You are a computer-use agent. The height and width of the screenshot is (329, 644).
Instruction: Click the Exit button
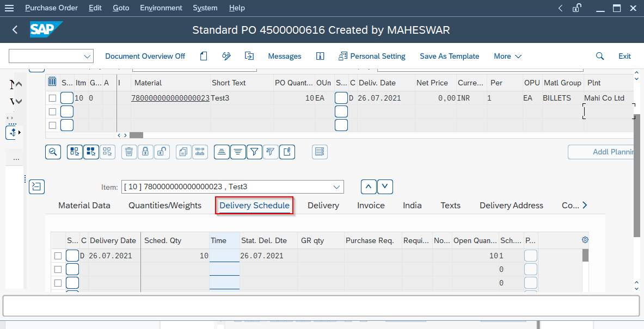point(625,56)
